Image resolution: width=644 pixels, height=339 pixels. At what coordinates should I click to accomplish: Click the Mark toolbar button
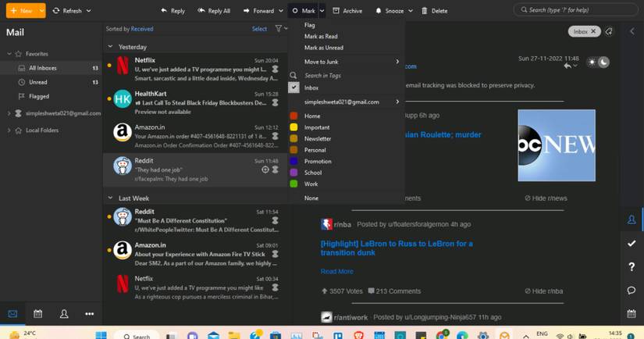click(304, 11)
